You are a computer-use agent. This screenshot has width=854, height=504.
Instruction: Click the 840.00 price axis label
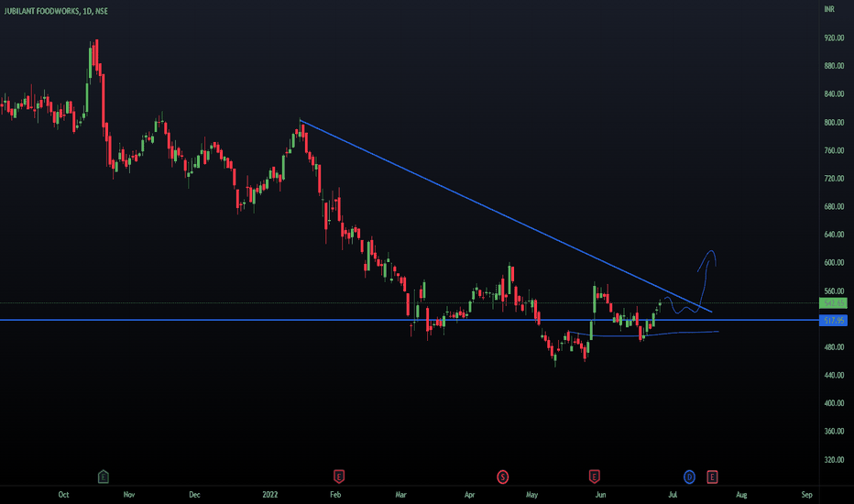pyautogui.click(x=834, y=94)
